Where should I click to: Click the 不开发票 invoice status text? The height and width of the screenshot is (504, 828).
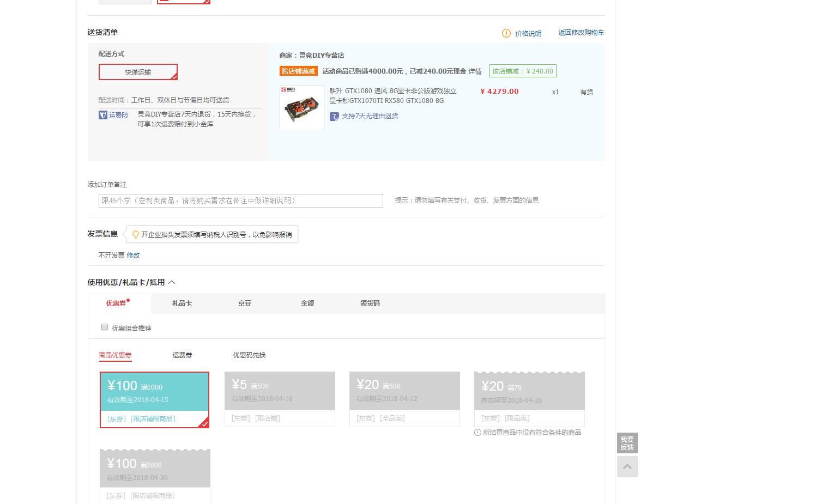(x=111, y=255)
